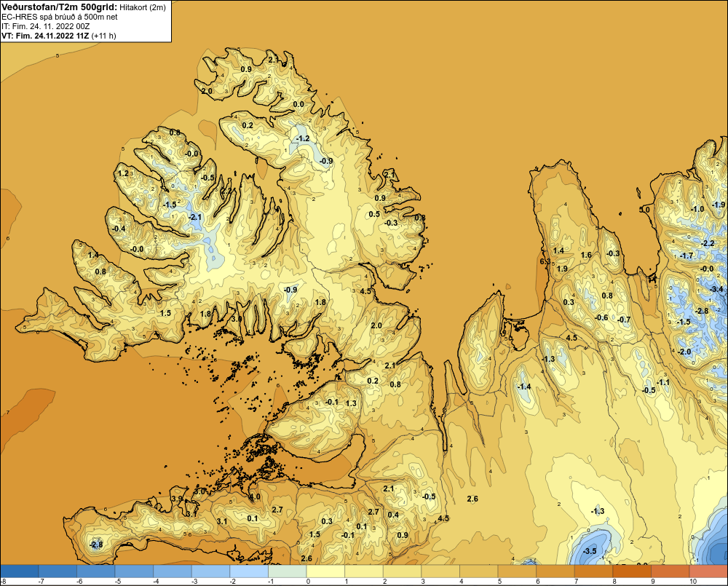The image size is (728, 586).
Task: Select legend swatch between 5 and 6
Action: pos(517,571)
